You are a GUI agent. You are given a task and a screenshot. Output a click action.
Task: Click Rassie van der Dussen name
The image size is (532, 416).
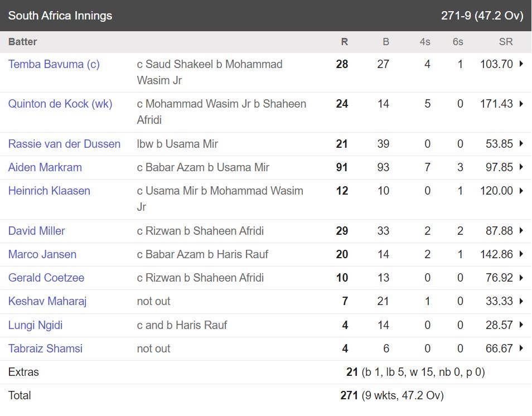click(64, 144)
